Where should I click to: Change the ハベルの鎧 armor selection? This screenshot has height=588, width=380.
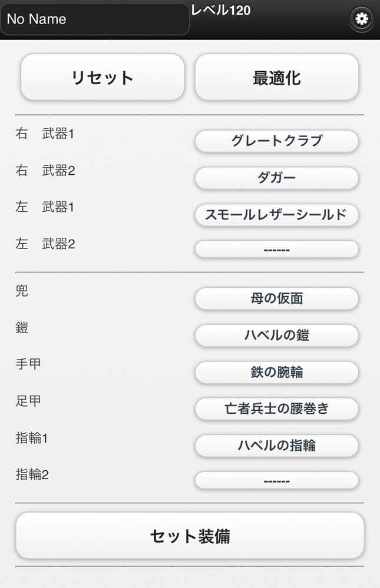[277, 335]
